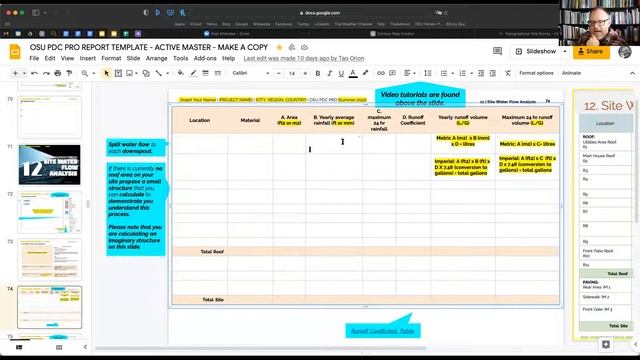Click the Paint format roller icon
This screenshot has width=640, height=360.
(69, 73)
